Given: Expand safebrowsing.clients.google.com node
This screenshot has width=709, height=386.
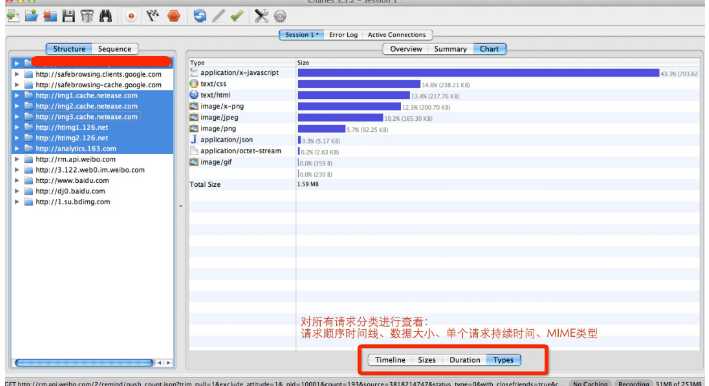Looking at the screenshot, I should coord(17,74).
